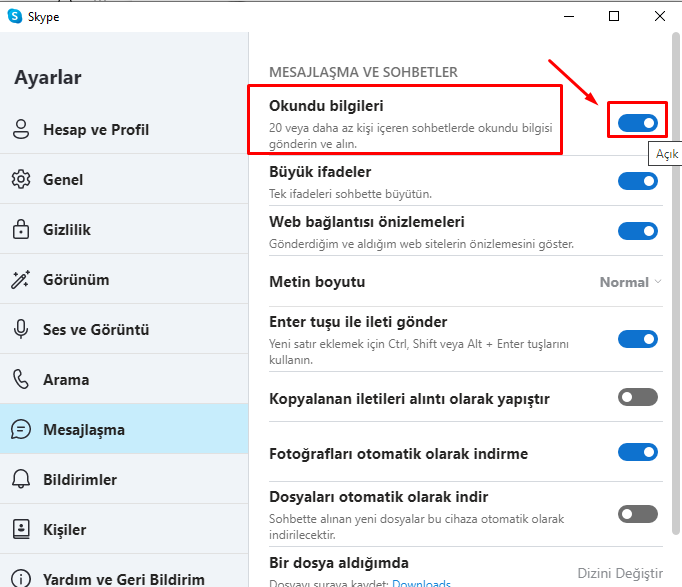Viewport: 682px width, 587px height.
Task: Switch off Web bağlantısı önizlemeleri
Action: [x=638, y=231]
